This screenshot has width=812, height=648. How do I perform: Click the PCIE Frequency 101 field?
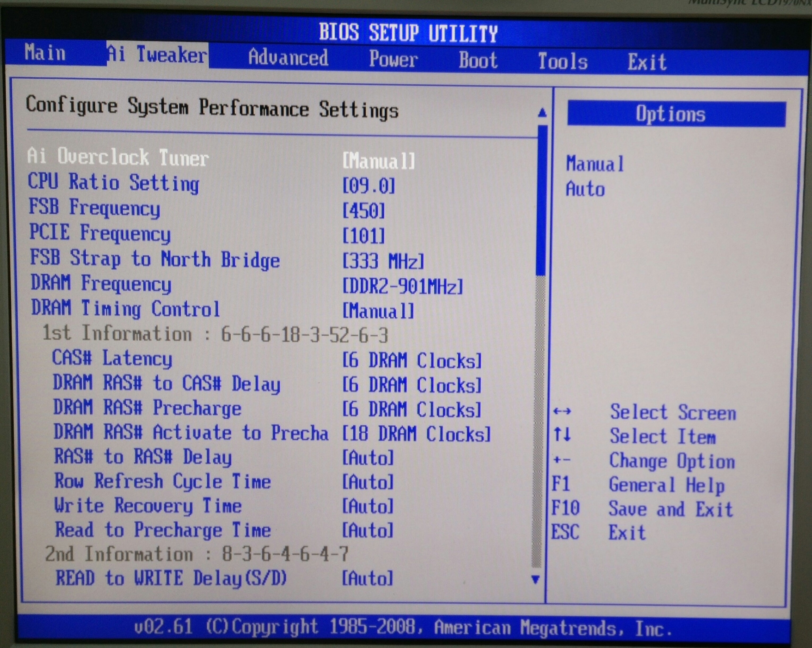point(363,236)
